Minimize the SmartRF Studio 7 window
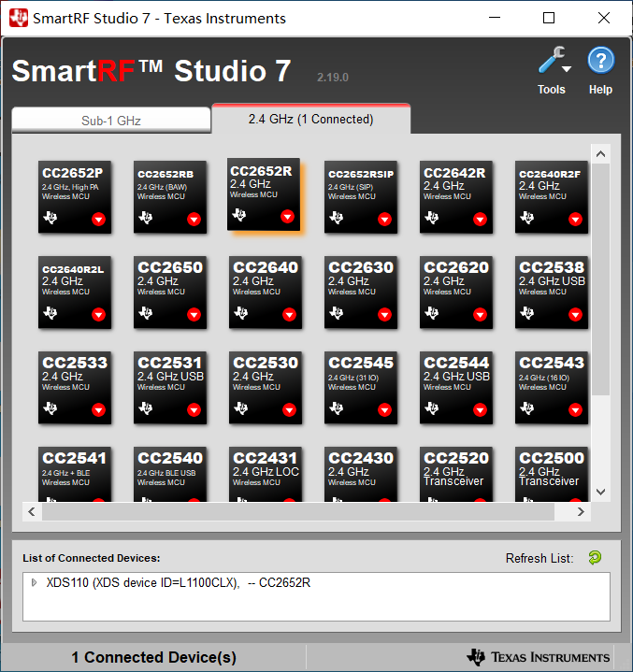 click(x=495, y=18)
